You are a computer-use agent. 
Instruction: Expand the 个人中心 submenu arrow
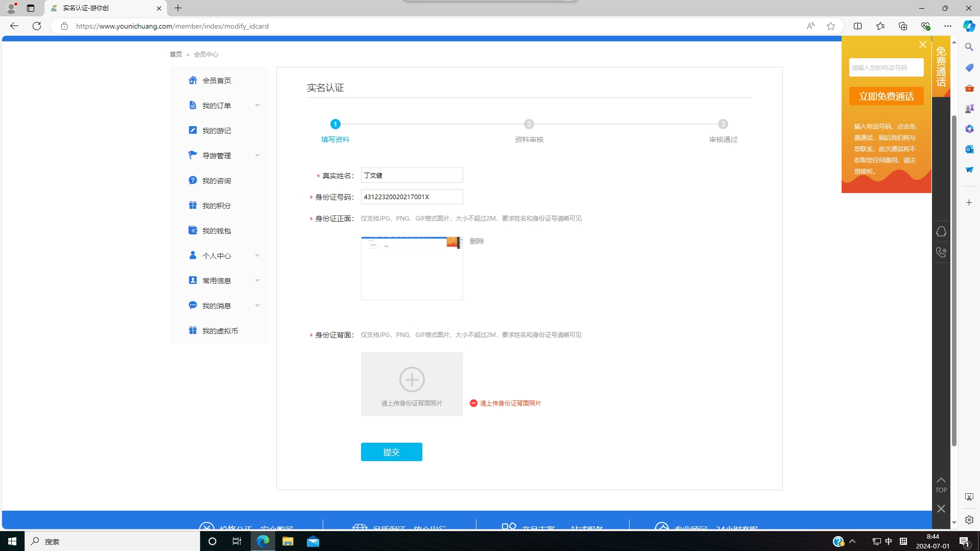(x=257, y=256)
